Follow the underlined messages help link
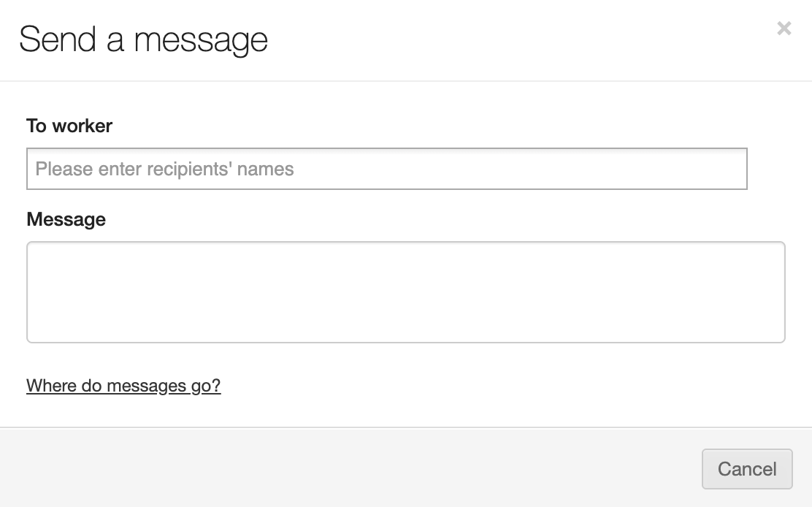Screen dimensions: 812x507 click(x=123, y=385)
